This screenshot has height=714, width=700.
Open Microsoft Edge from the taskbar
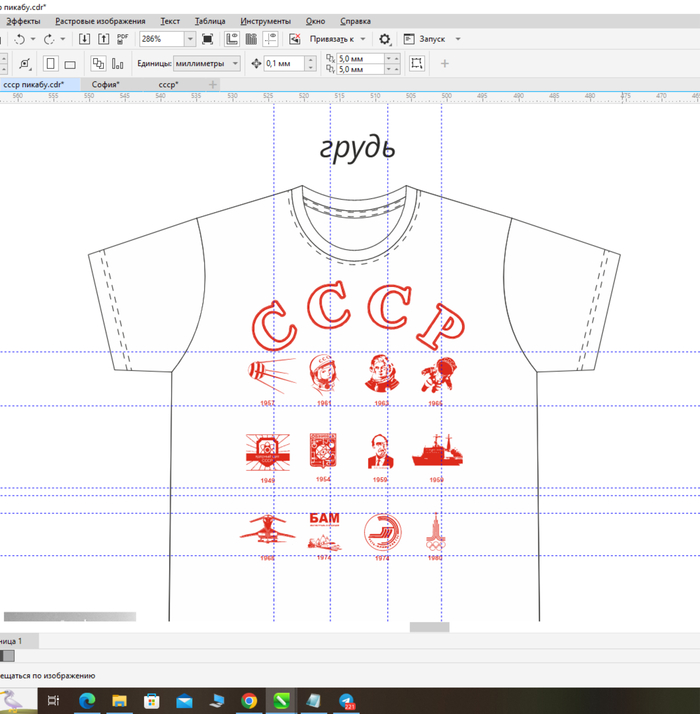(x=87, y=700)
